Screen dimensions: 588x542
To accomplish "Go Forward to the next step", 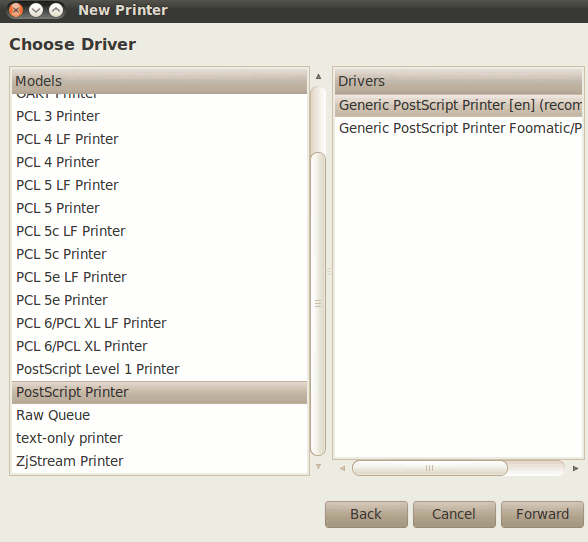I will point(542,514).
